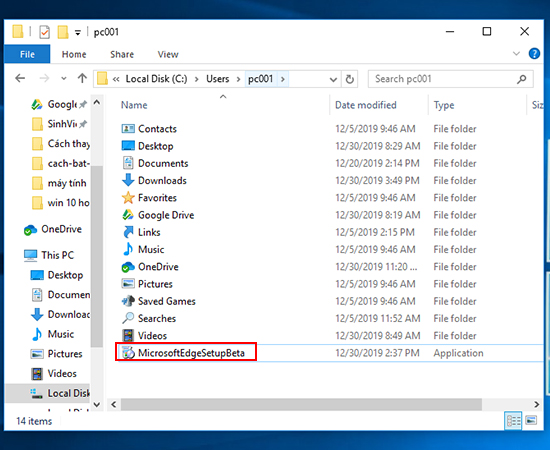Viewport: 550px width, 450px height.
Task: Click the Desktop folder icon in file list
Action: (x=128, y=146)
